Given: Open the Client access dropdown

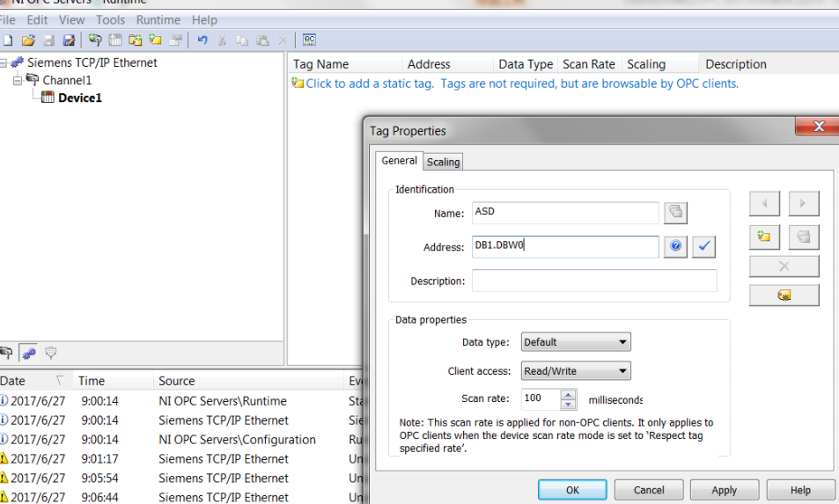Looking at the screenshot, I should click(576, 371).
